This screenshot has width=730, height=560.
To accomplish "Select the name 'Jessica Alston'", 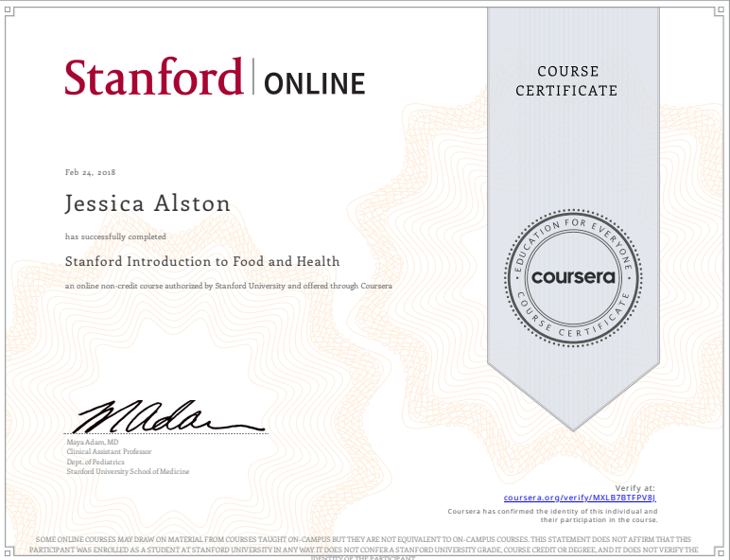I will pos(148,204).
